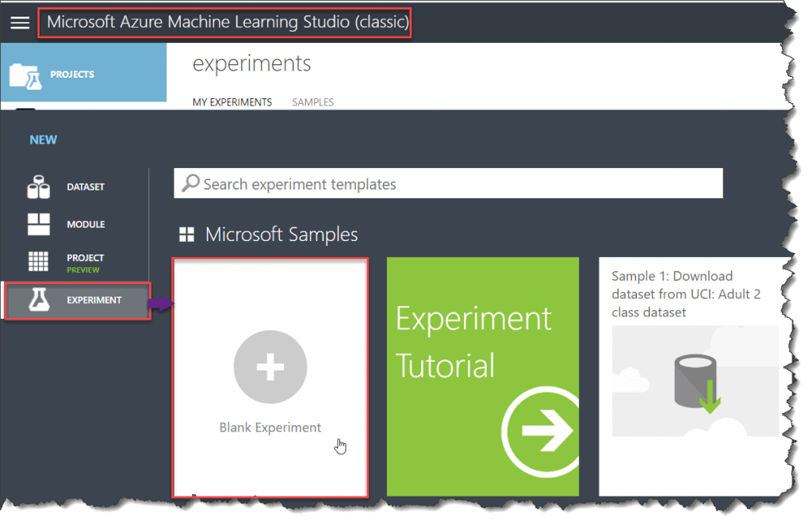This screenshot has height=525, width=812.
Task: Click the Blank Experiment label text
Action: [270, 427]
